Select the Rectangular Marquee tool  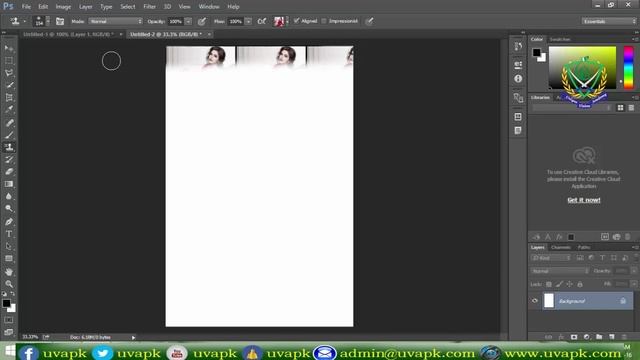tap(9, 60)
